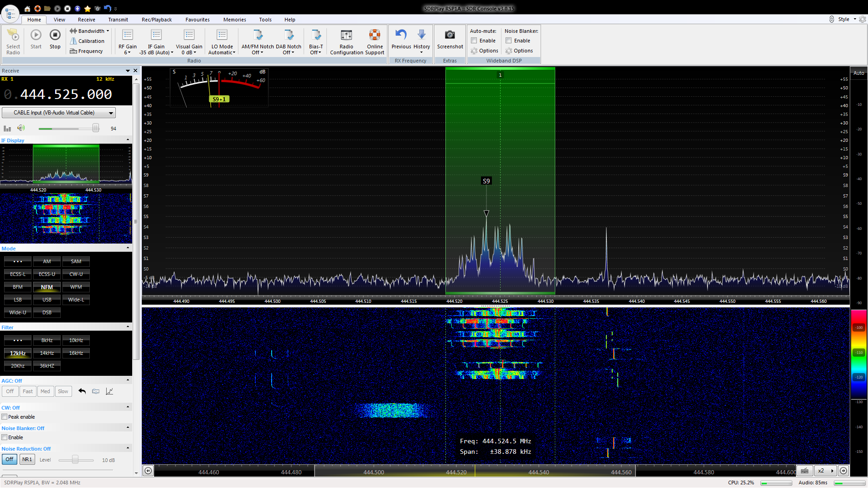The height and width of the screenshot is (488, 868).
Task: Take a Screenshot with camera icon
Action: pos(450,35)
